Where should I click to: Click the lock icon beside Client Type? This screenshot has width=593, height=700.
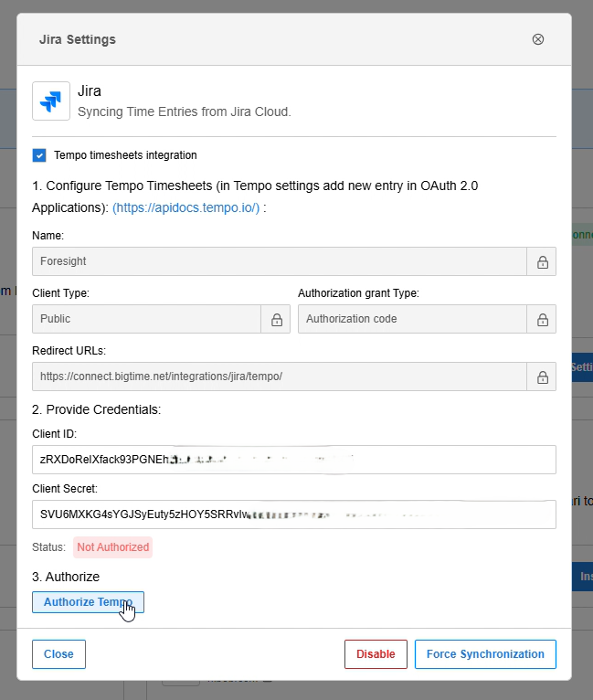tap(276, 319)
